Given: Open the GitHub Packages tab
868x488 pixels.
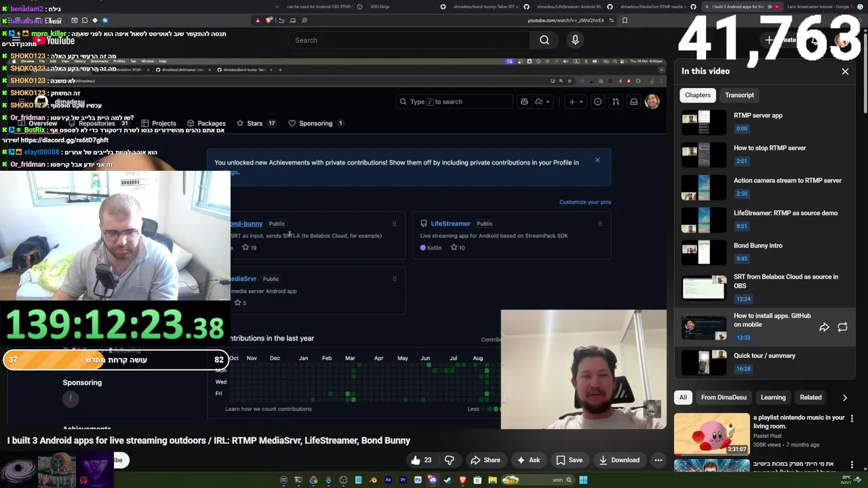Looking at the screenshot, I should point(205,123).
